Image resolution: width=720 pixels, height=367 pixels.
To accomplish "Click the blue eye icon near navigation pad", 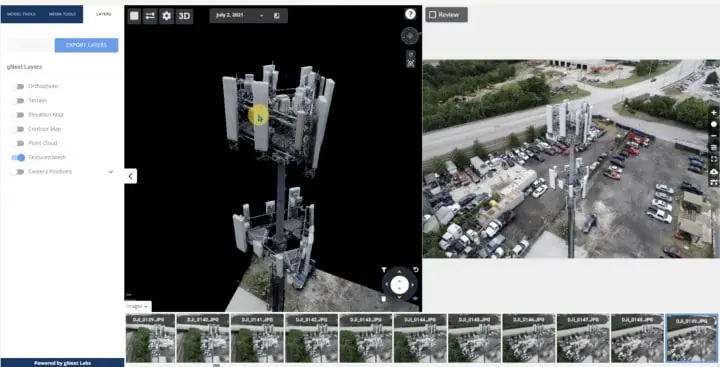I will [x=416, y=299].
